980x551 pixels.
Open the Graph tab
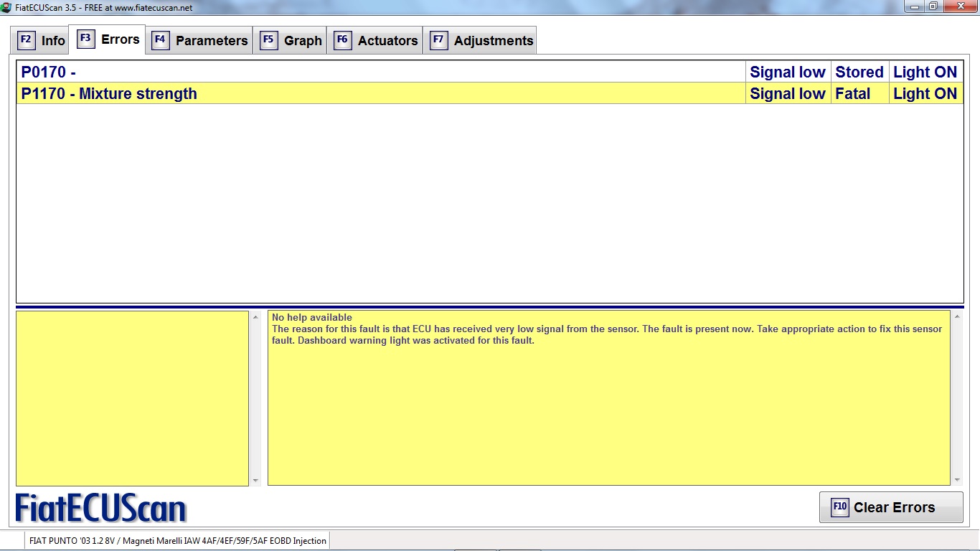pyautogui.click(x=302, y=41)
